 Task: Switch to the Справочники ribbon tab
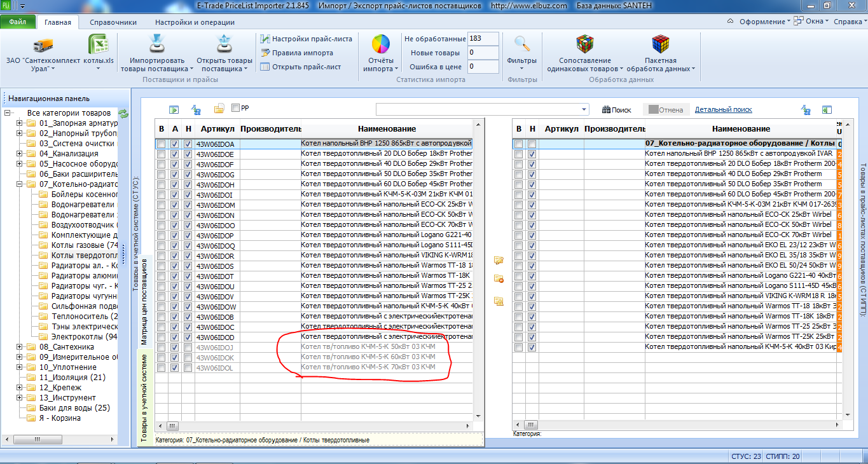113,22
